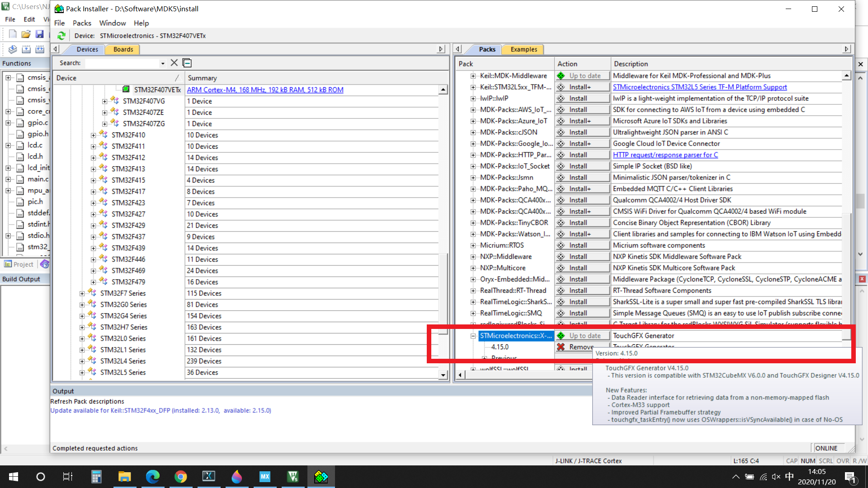Expand the STM32F429 device node
The image size is (868, 488).
coord(94,225)
